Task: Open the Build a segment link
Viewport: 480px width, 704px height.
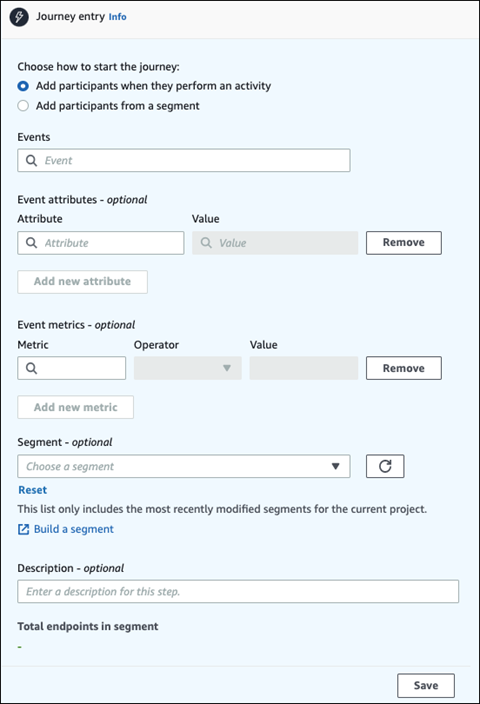Action: coord(74,529)
